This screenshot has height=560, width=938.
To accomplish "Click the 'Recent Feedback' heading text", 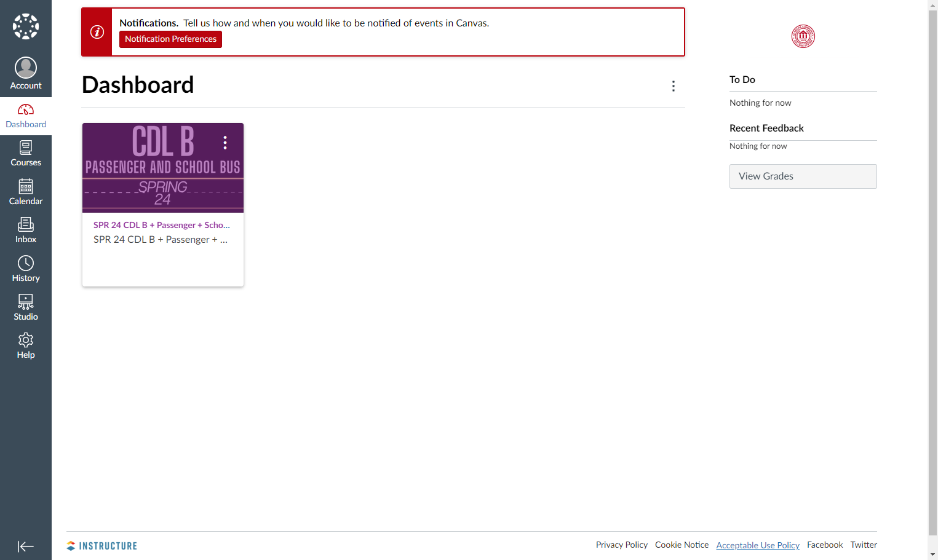I will [x=766, y=128].
